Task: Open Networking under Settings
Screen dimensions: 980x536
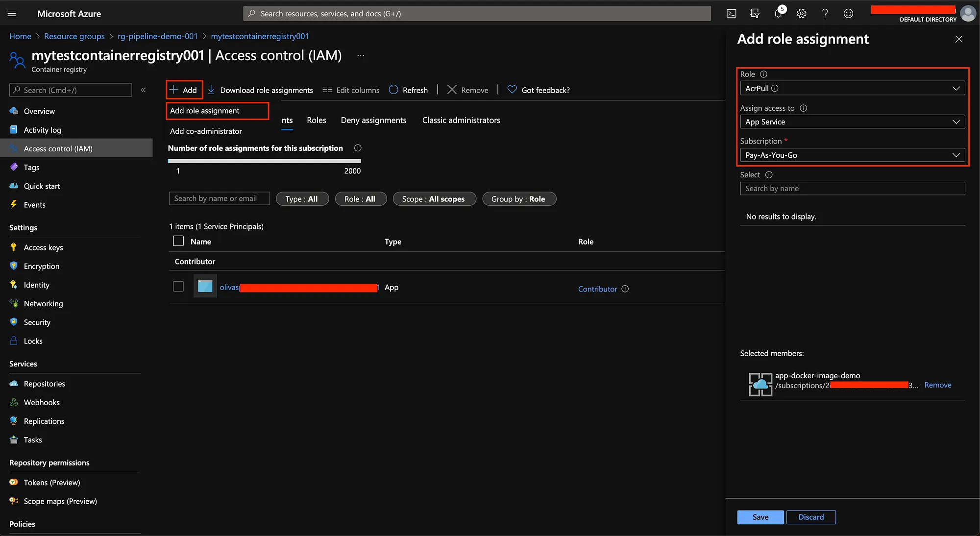Action: click(x=43, y=304)
